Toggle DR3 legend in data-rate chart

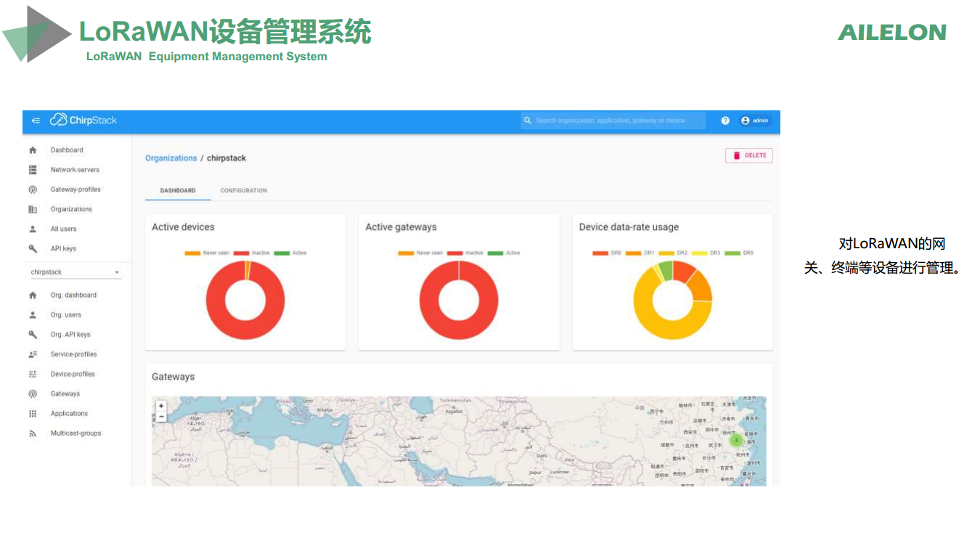pyautogui.click(x=706, y=253)
